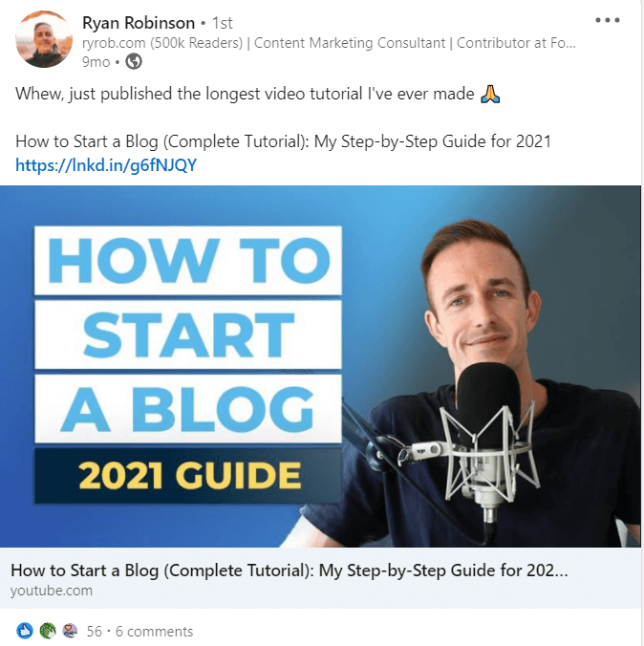Open the three-dot post options menu

[x=608, y=20]
